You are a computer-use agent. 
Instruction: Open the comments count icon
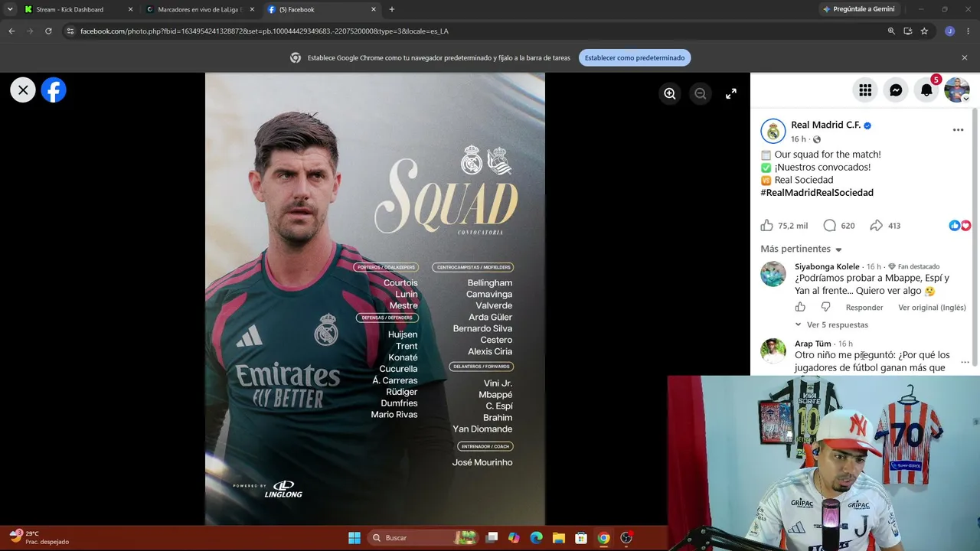[x=829, y=226]
